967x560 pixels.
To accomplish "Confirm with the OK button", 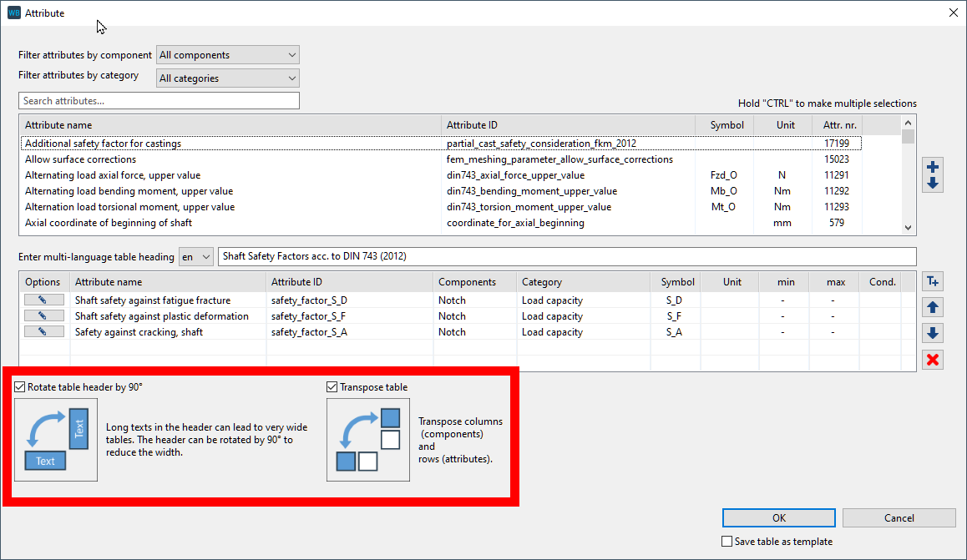I will click(x=778, y=518).
